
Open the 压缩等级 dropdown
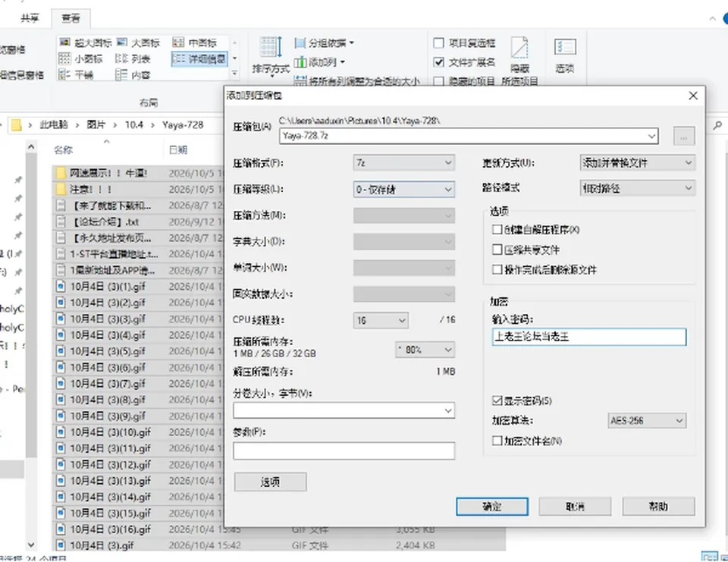pos(404,189)
